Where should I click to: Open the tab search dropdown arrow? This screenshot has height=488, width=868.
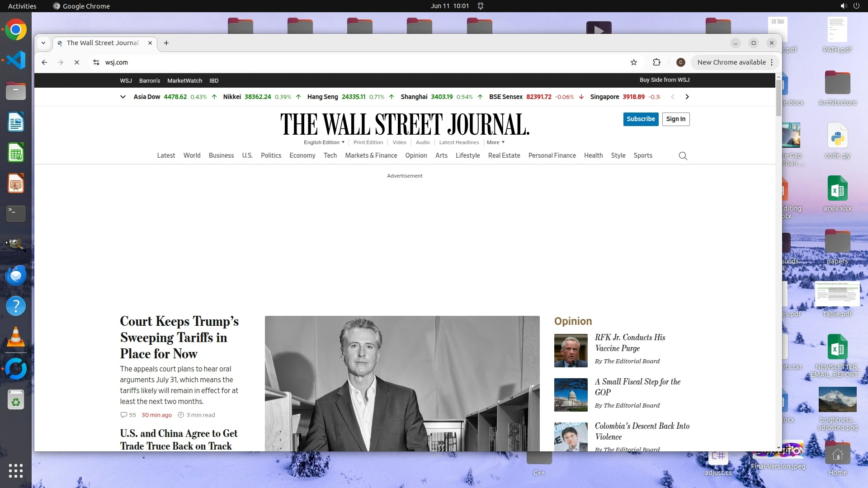point(43,43)
